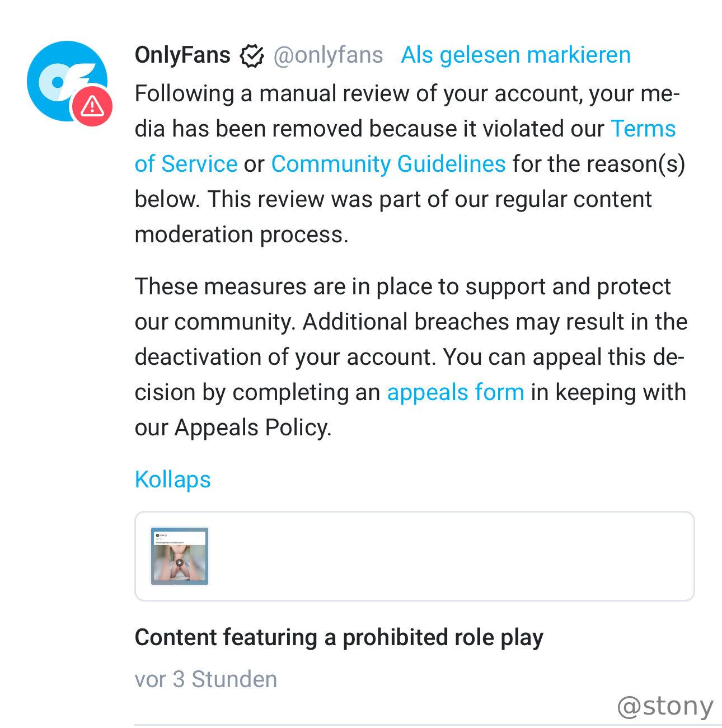Screen dimensions: 722x728
Task: Click the words moderation process in the message
Action: (x=241, y=234)
